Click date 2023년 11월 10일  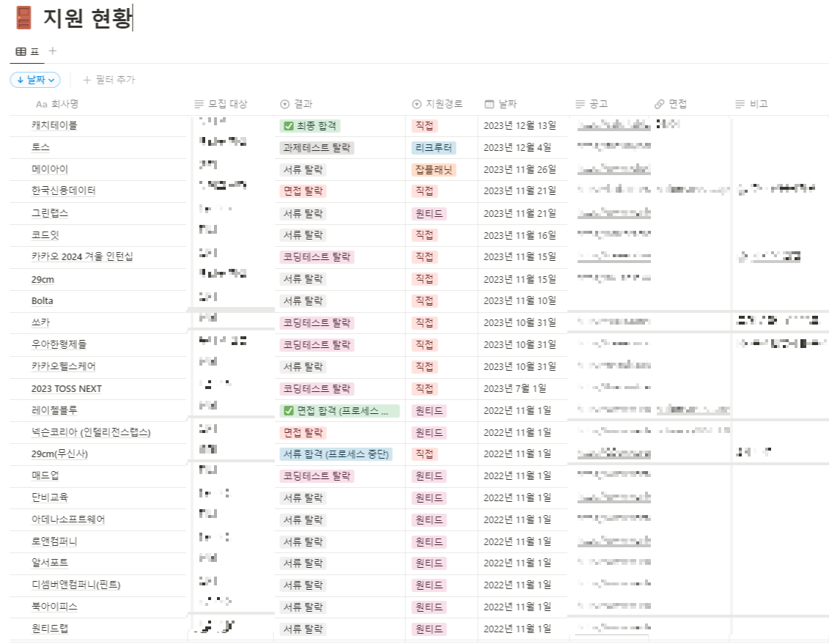[520, 300]
